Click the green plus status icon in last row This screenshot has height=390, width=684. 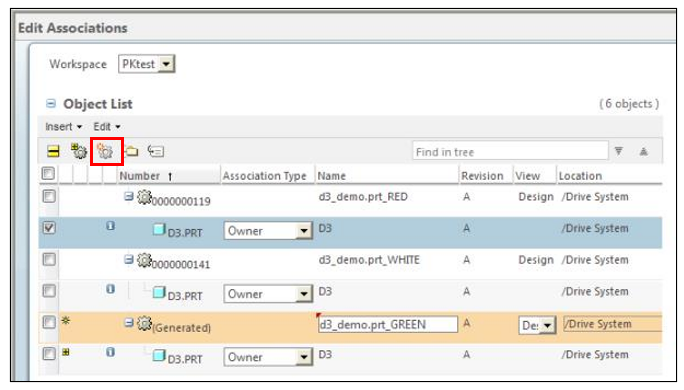[66, 352]
